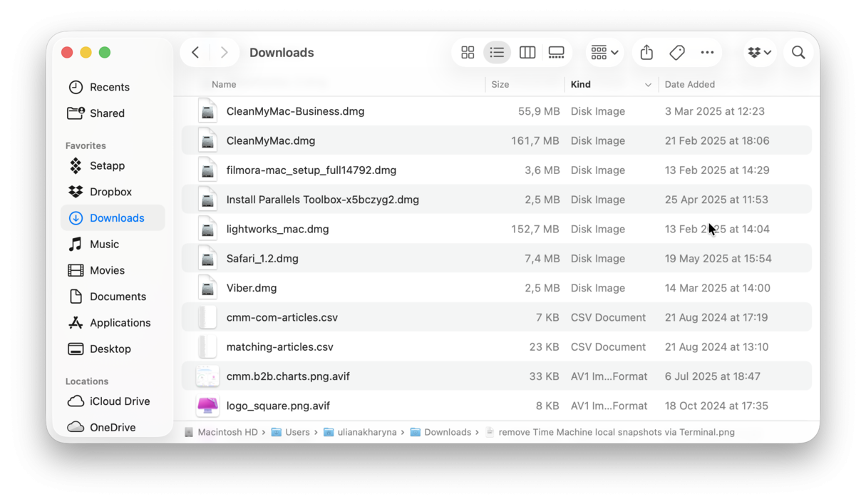Select the list view icon

[497, 52]
